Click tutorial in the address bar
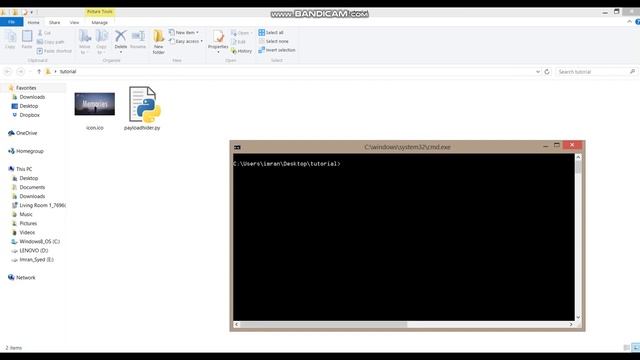The height and width of the screenshot is (360, 640). coord(68,71)
